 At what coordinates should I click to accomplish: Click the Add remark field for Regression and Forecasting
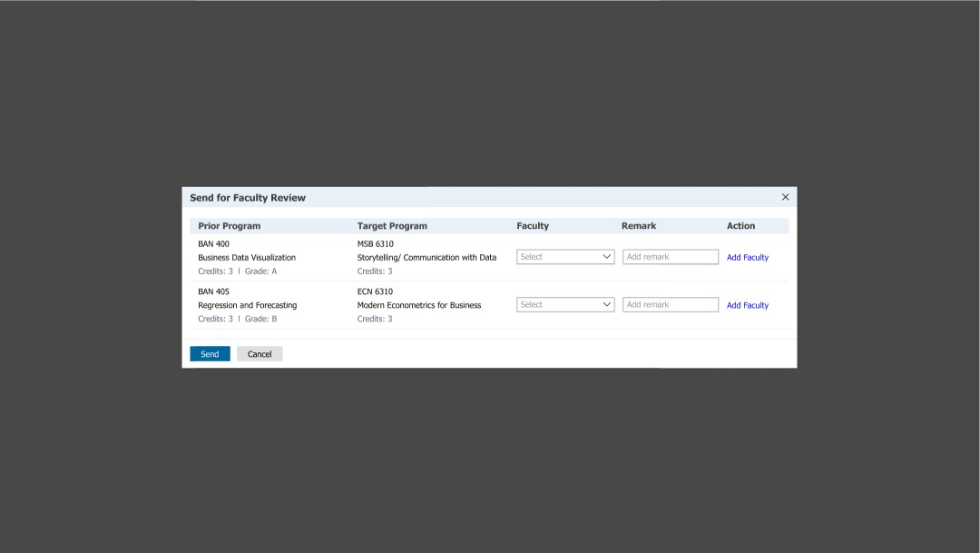[x=670, y=304]
